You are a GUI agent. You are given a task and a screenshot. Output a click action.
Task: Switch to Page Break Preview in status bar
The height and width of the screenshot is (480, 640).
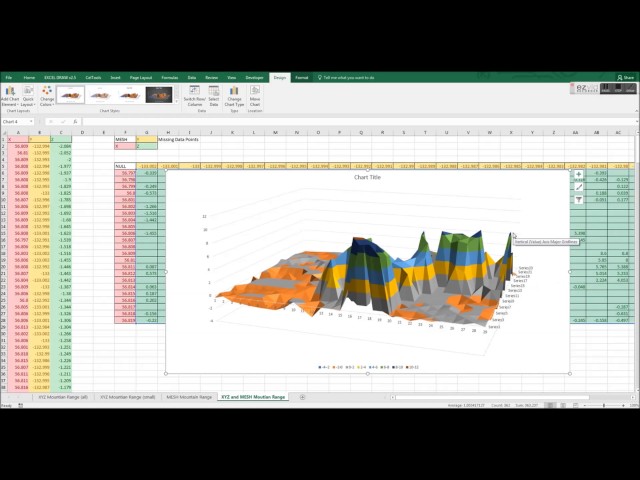576,405
